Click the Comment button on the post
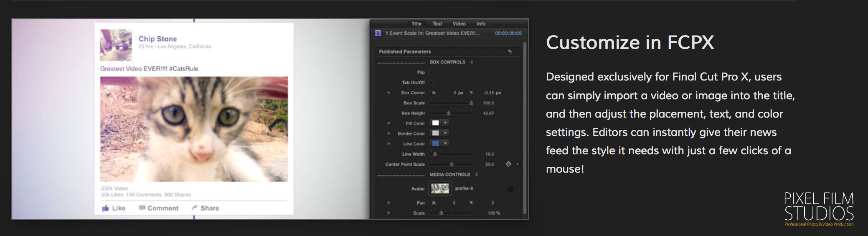Image resolution: width=868 pixels, height=236 pixels. click(x=158, y=208)
